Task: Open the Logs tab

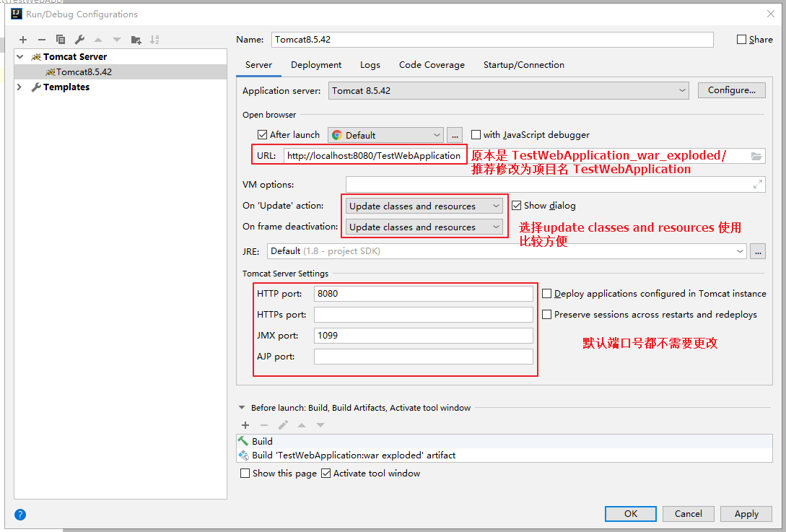Action: coord(370,65)
